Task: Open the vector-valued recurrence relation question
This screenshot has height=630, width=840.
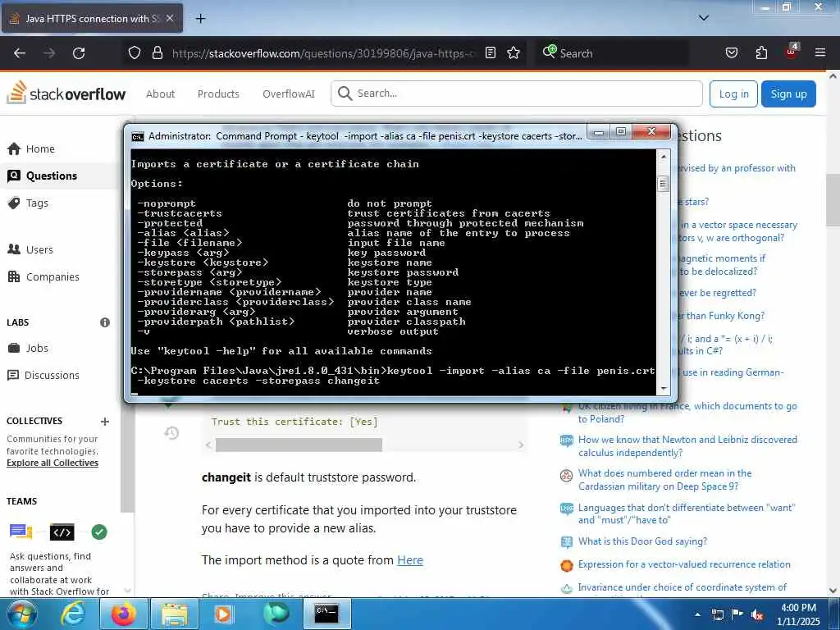Action: coord(684,564)
